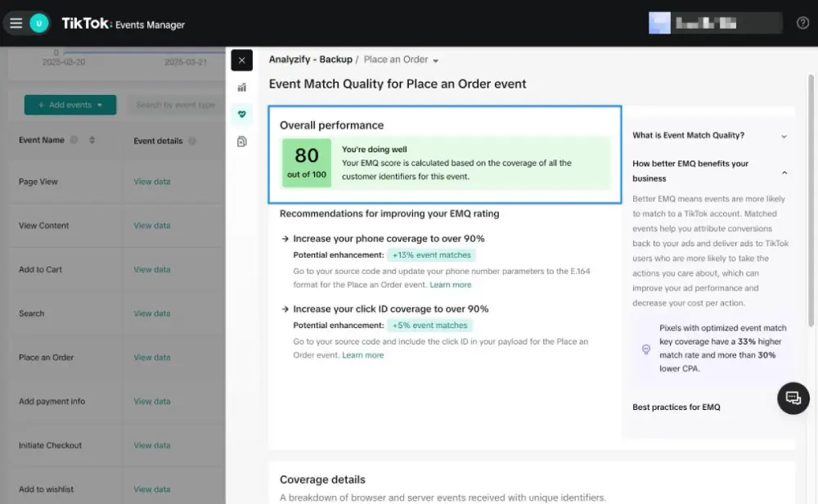The width and height of the screenshot is (818, 504).
Task: Select the lightbulb tip icon near pixel stats
Action: tap(645, 349)
